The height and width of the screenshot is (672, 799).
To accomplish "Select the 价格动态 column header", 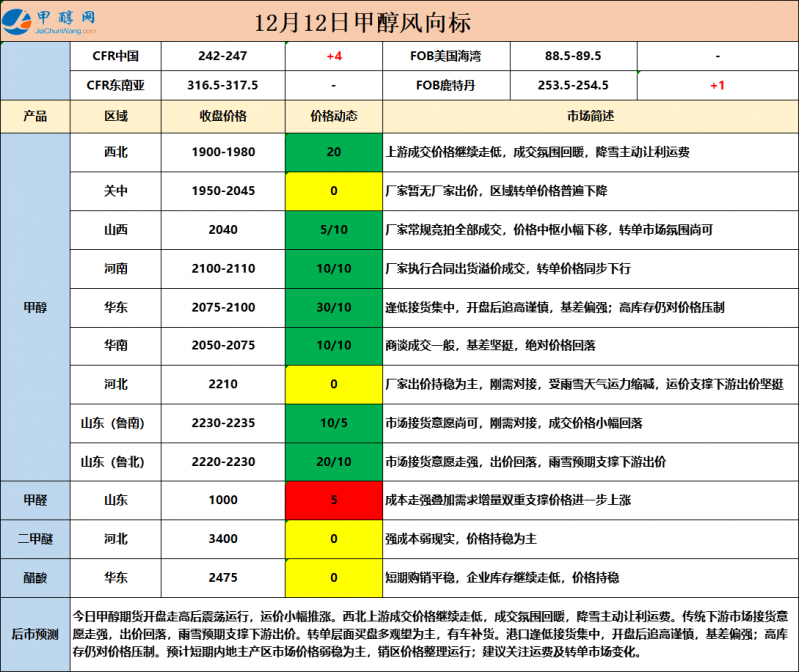I will click(x=334, y=116).
